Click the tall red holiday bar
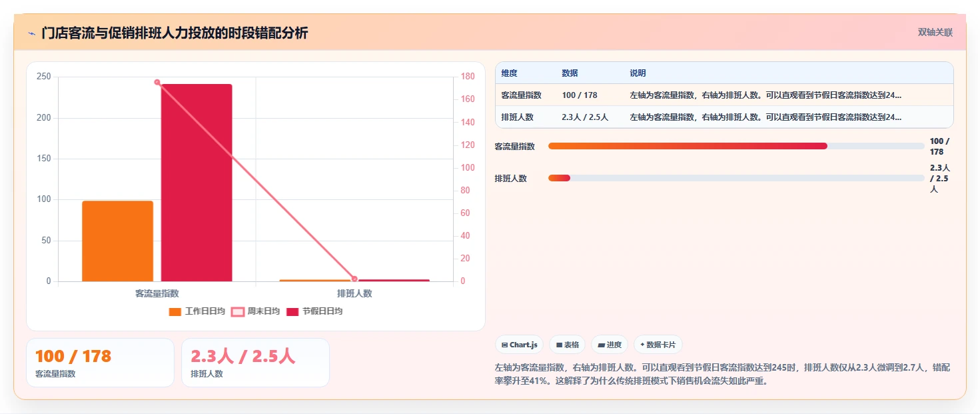The image size is (980, 414). (197, 183)
